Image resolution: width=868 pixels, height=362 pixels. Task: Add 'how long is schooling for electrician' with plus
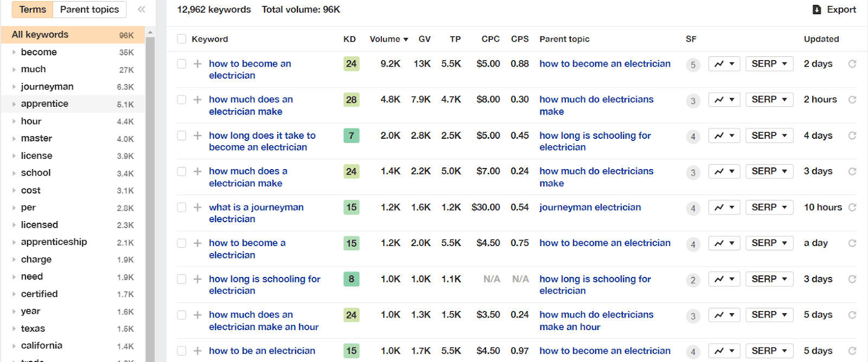click(x=197, y=279)
